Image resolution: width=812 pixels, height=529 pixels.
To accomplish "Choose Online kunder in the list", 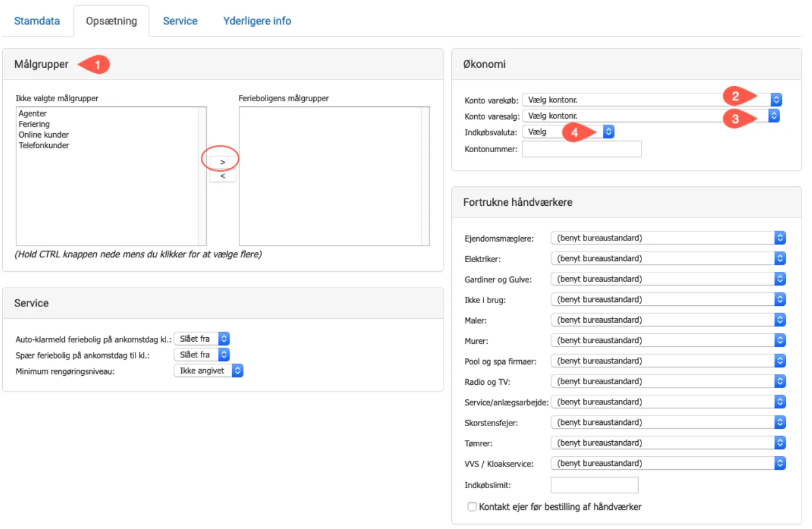I will [x=44, y=135].
